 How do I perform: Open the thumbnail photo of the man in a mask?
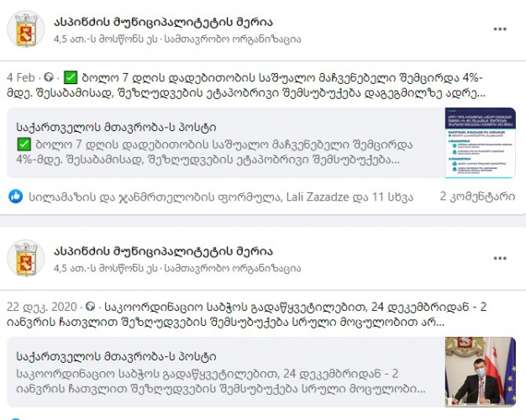(481, 371)
